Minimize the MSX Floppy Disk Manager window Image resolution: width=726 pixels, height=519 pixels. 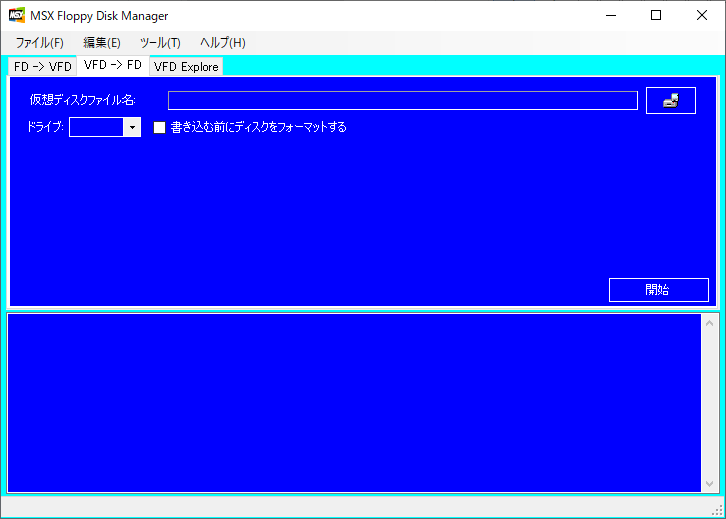(609, 15)
